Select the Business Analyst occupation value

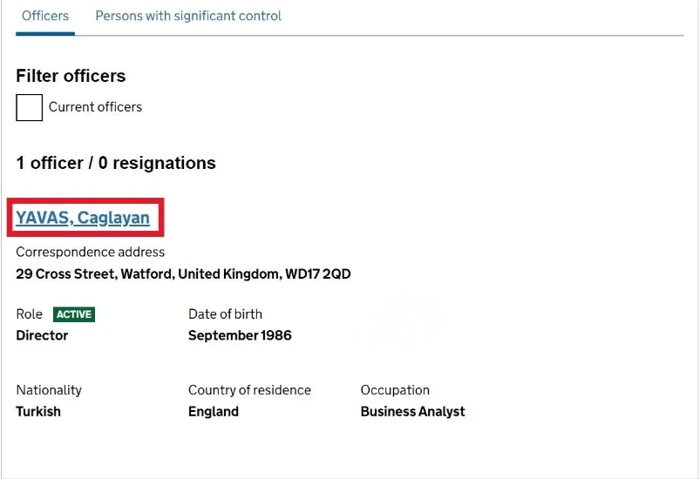(x=413, y=412)
